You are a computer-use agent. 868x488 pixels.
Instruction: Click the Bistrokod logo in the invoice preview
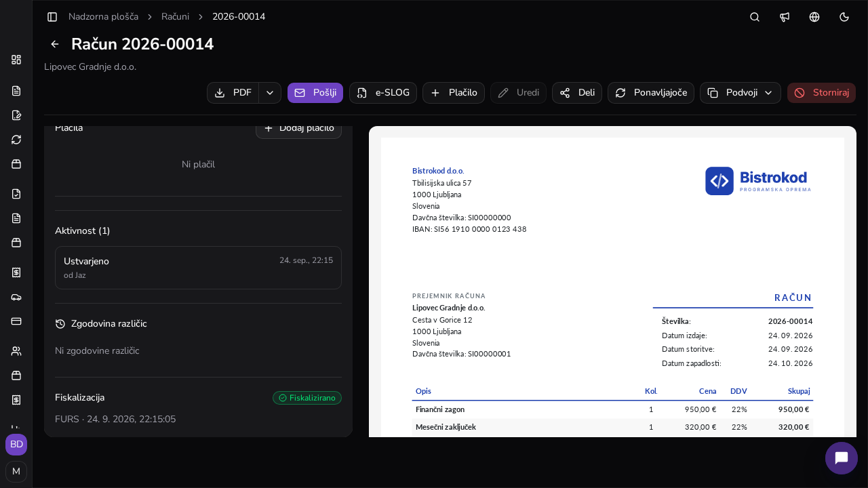tap(758, 181)
